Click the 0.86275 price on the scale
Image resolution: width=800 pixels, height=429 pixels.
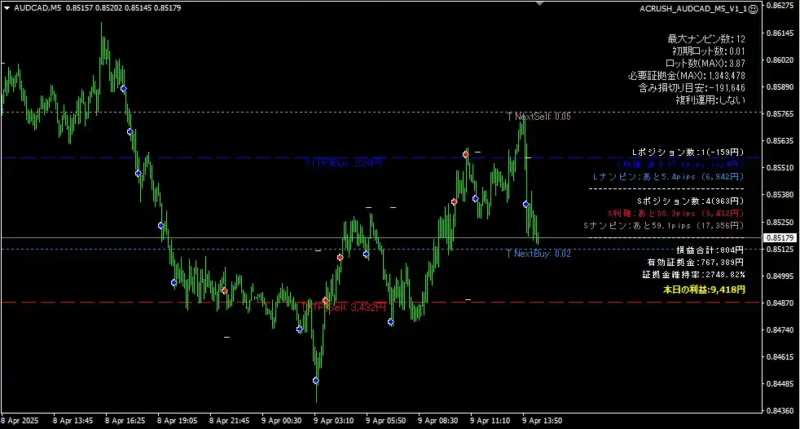coord(779,6)
